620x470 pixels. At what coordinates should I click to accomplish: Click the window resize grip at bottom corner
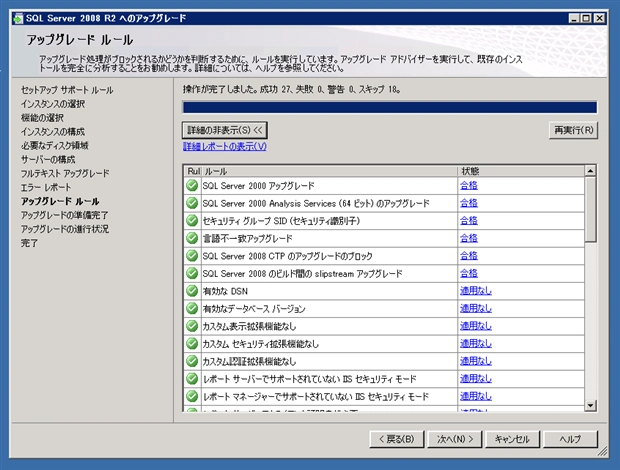pyautogui.click(x=603, y=452)
